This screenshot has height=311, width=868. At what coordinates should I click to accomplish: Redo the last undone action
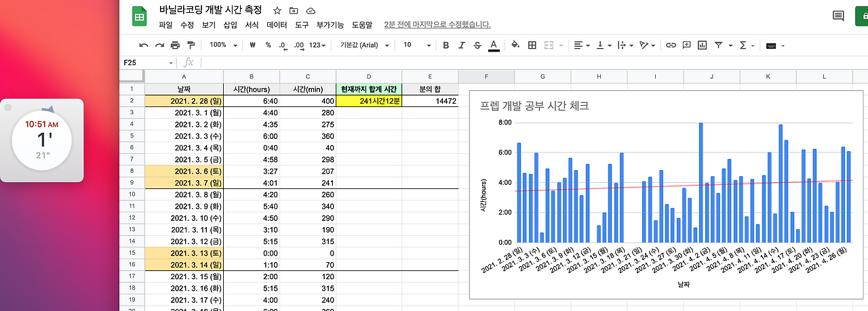tap(159, 45)
